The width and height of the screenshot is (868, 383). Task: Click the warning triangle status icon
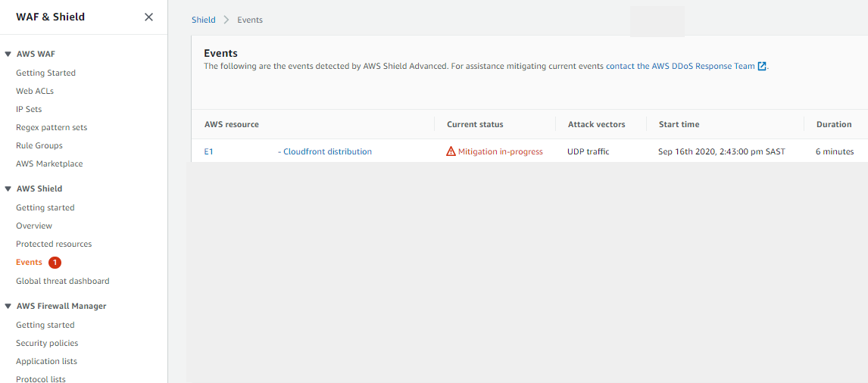451,151
